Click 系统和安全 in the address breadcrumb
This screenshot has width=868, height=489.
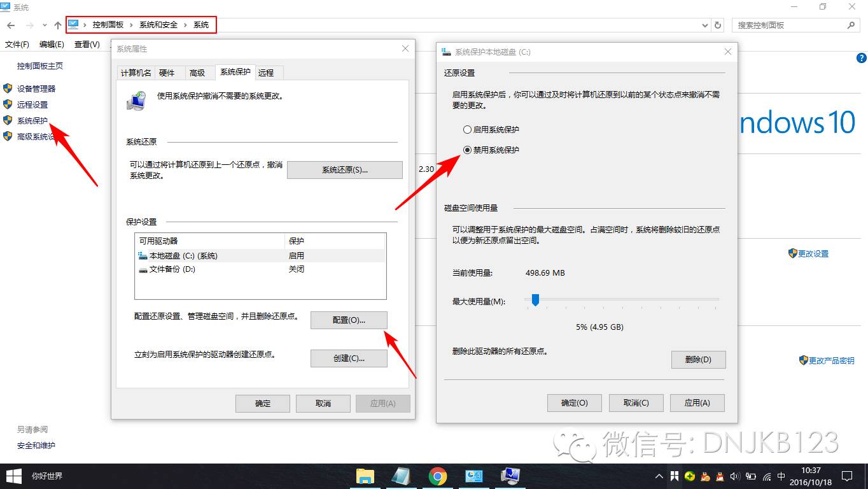pos(159,25)
